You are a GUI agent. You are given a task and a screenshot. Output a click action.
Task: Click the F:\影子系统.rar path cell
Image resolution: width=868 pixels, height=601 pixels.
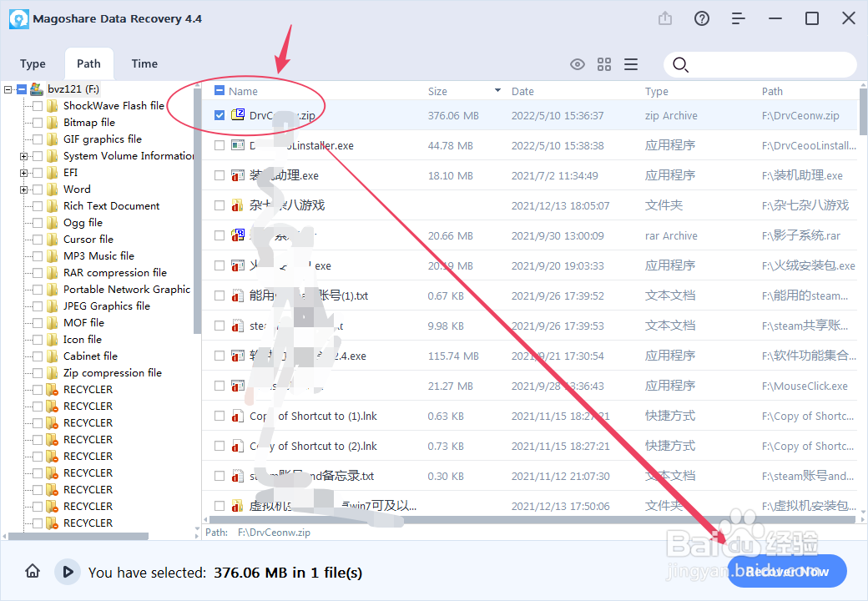[801, 235]
